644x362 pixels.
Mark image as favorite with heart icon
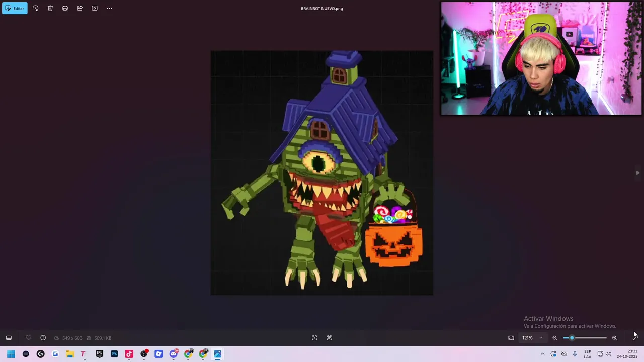coord(28,338)
